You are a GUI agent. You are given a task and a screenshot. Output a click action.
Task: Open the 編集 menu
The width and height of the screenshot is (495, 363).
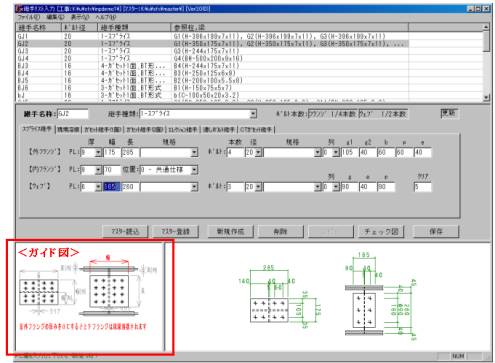(x=55, y=17)
